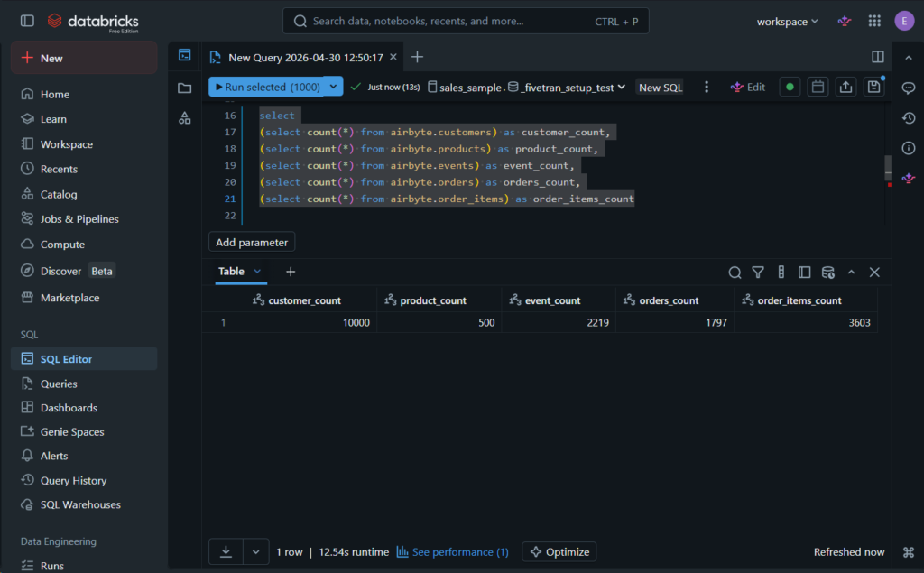This screenshot has width=924, height=573.
Task: Open See performance link
Action: [x=453, y=551]
